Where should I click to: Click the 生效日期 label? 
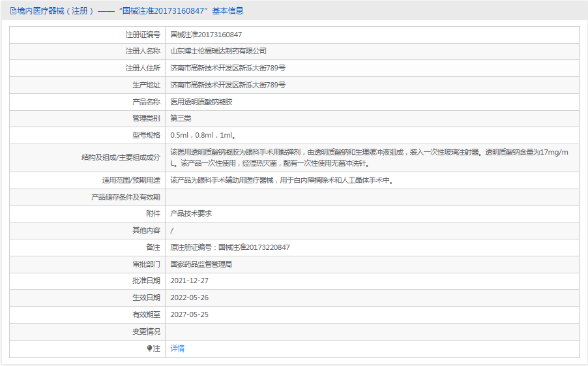(x=146, y=297)
